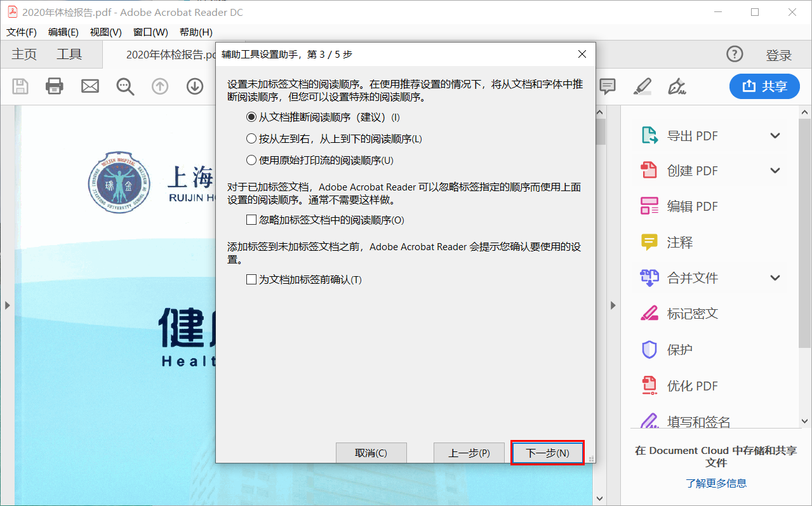
Task: Expand the left navigation pane arrow
Action: pyautogui.click(x=7, y=305)
